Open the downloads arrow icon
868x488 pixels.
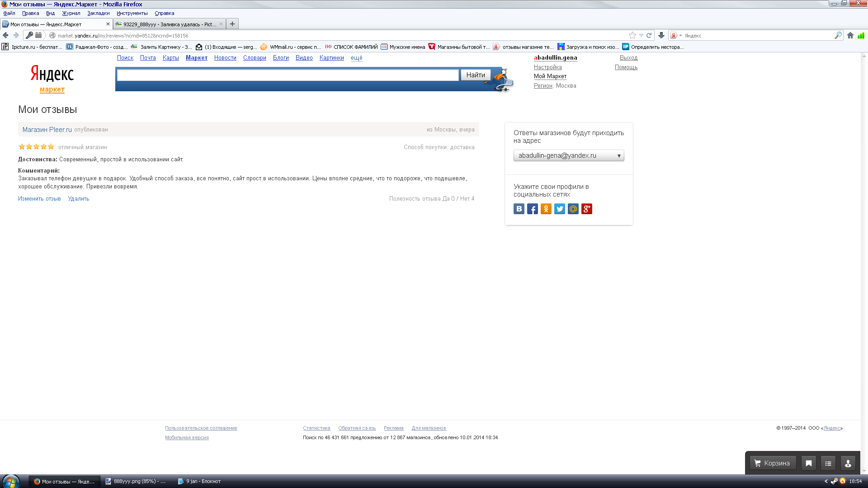click(x=661, y=35)
